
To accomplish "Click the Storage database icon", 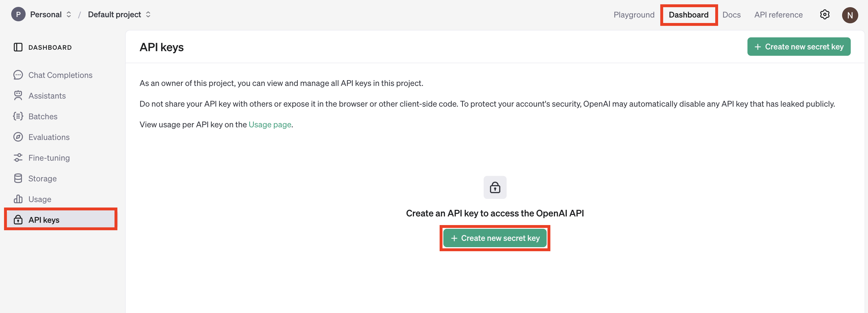I will [18, 178].
